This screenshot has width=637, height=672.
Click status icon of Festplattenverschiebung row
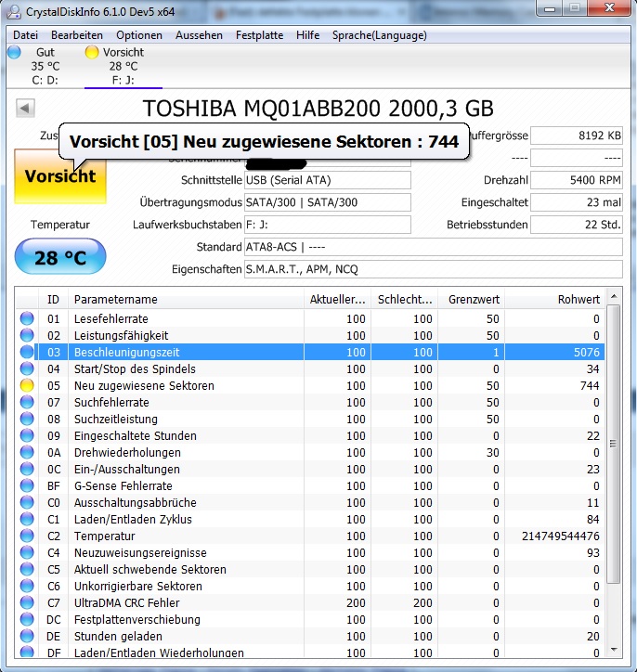click(27, 619)
